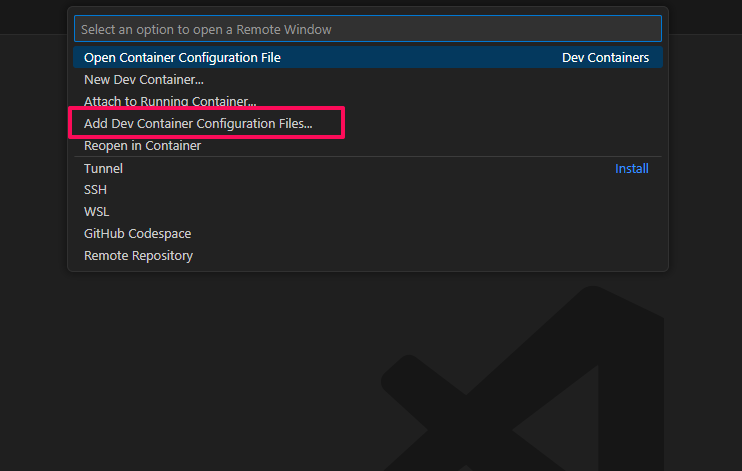
Task: Open an SSH remote window
Action: (95, 190)
